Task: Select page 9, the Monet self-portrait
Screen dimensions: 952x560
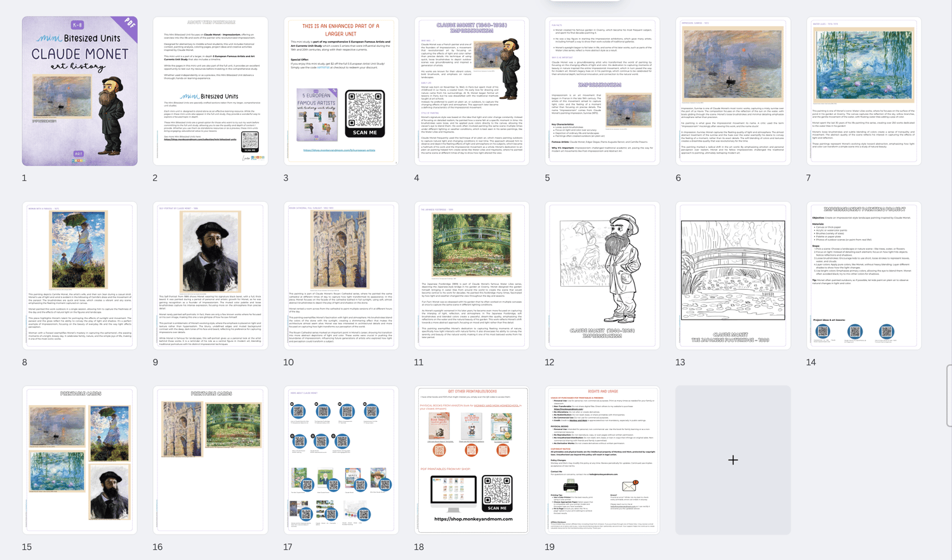Action: point(211,276)
